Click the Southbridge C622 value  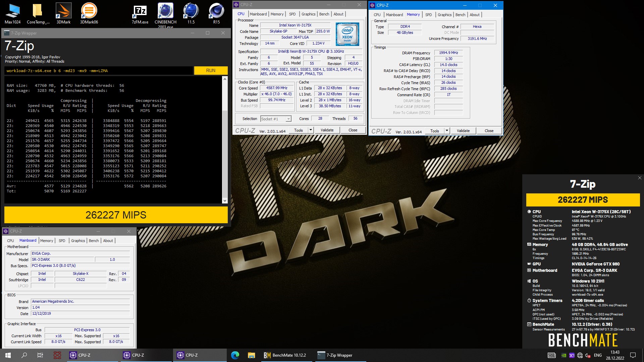[x=80, y=280]
